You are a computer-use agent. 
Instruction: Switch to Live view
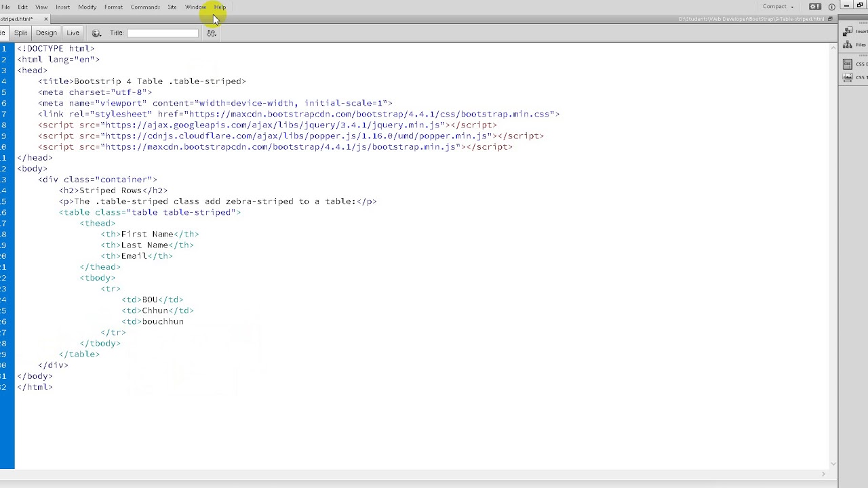73,33
